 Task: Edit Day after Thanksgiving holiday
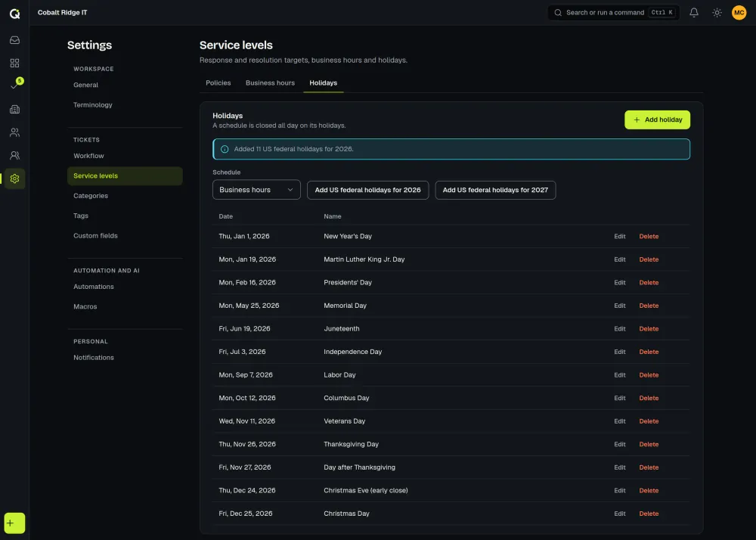[620, 467]
